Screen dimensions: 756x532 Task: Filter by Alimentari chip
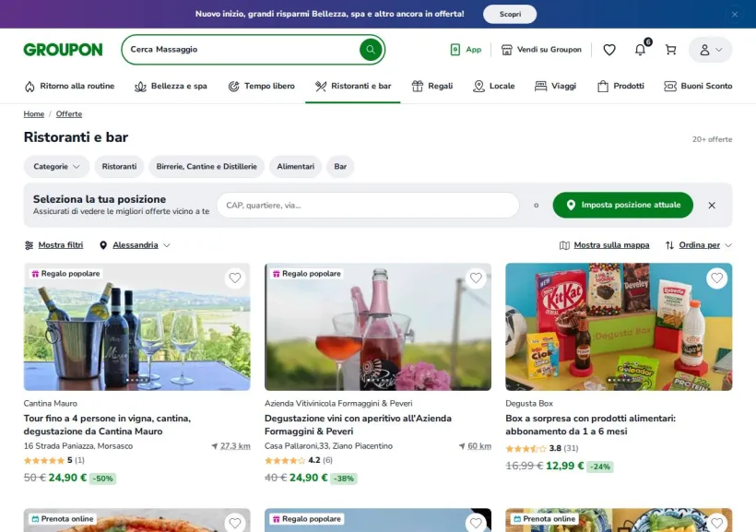click(x=296, y=166)
